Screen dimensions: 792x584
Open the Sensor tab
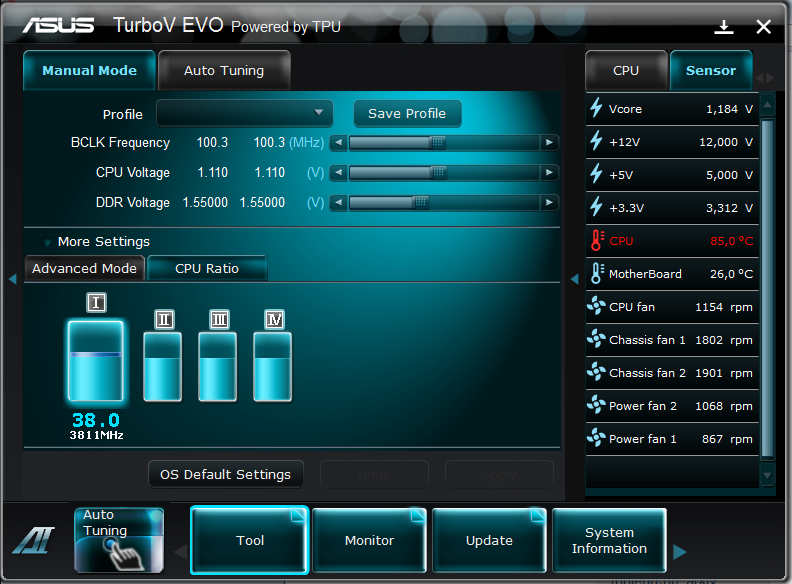click(x=711, y=70)
